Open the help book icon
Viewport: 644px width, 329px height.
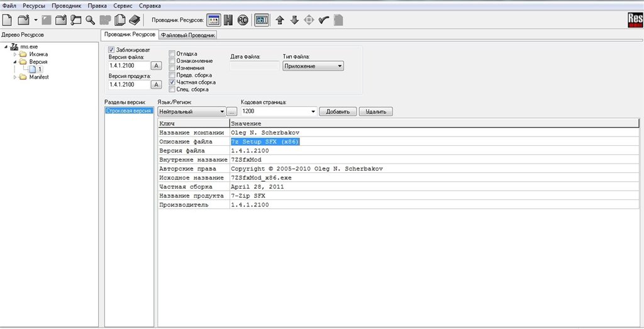click(135, 20)
